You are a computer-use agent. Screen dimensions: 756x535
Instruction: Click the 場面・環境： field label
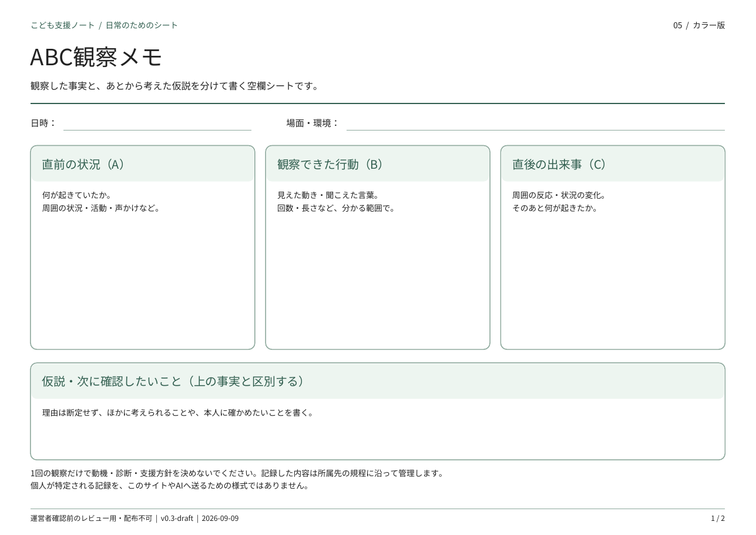[313, 123]
